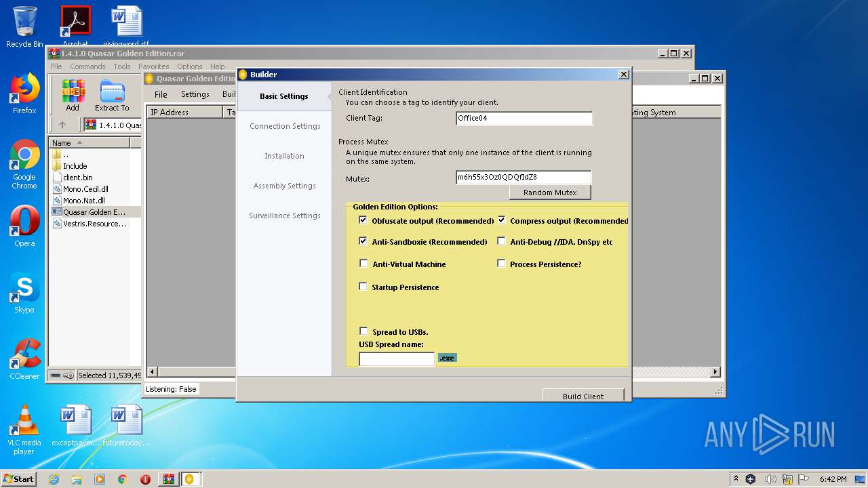Screen dimensions: 868x488
Task: Open WinRAR Favorites menu
Action: click(x=154, y=66)
